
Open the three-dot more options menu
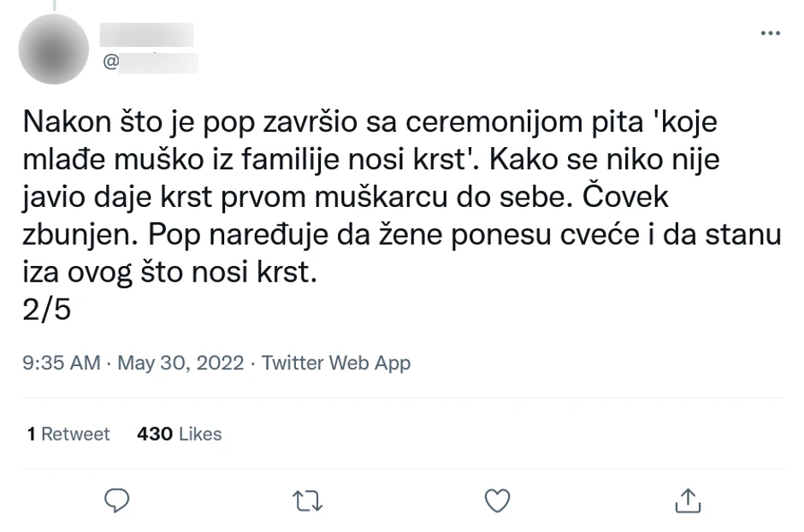pos(770,34)
